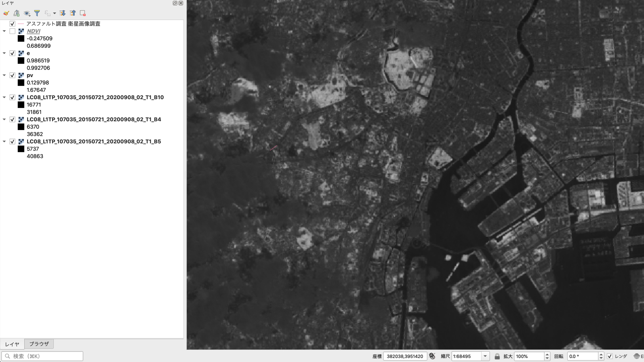Click the raster icon beside the B4 layer
Screen dimensions: 644x362
[21, 120]
